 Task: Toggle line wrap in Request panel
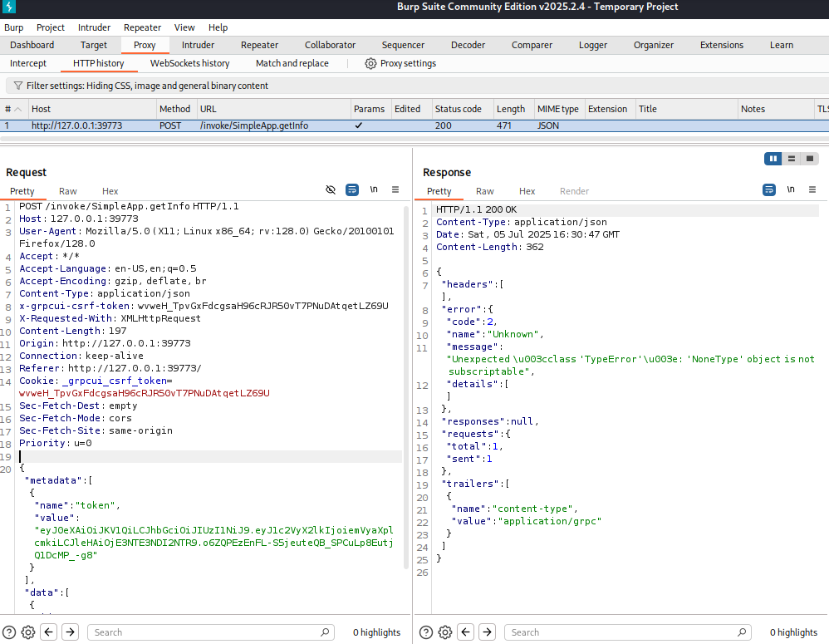tap(352, 190)
